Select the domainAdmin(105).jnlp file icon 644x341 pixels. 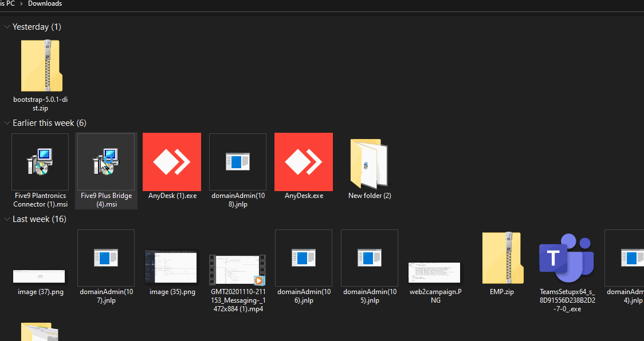click(370, 258)
